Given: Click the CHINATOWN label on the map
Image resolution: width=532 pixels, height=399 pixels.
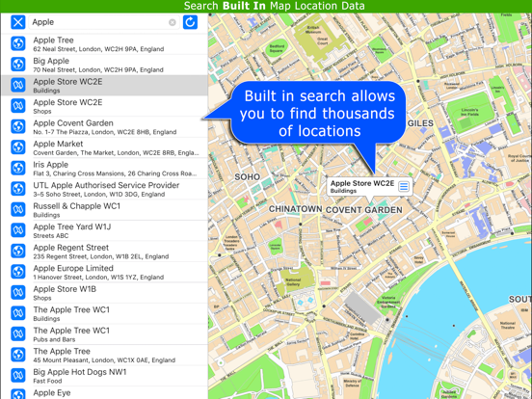Looking at the screenshot, I should pyautogui.click(x=296, y=209).
